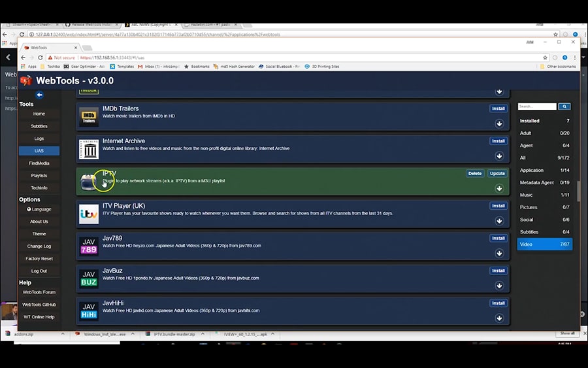Open the Logs tool

tap(39, 139)
